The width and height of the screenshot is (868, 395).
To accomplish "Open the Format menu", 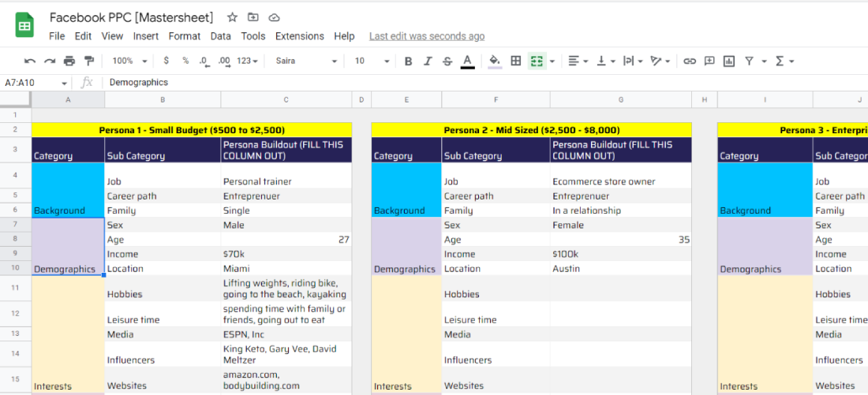I will pyautogui.click(x=185, y=36).
